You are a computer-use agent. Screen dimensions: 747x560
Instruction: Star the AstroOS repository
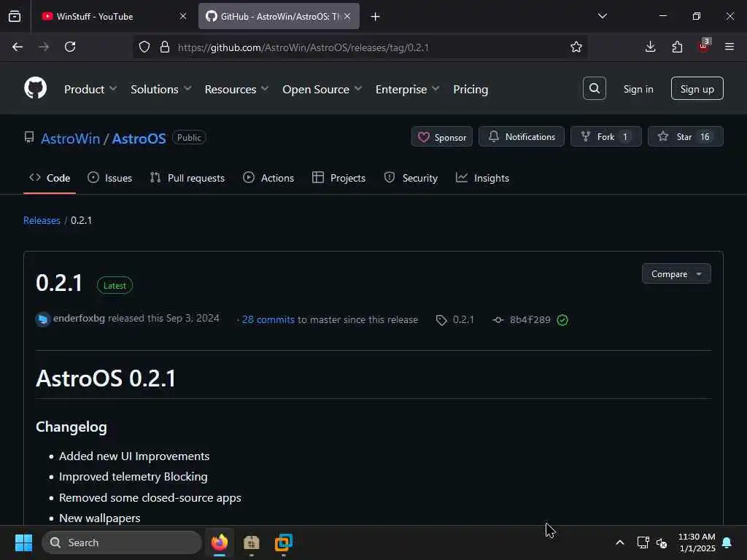[685, 136]
